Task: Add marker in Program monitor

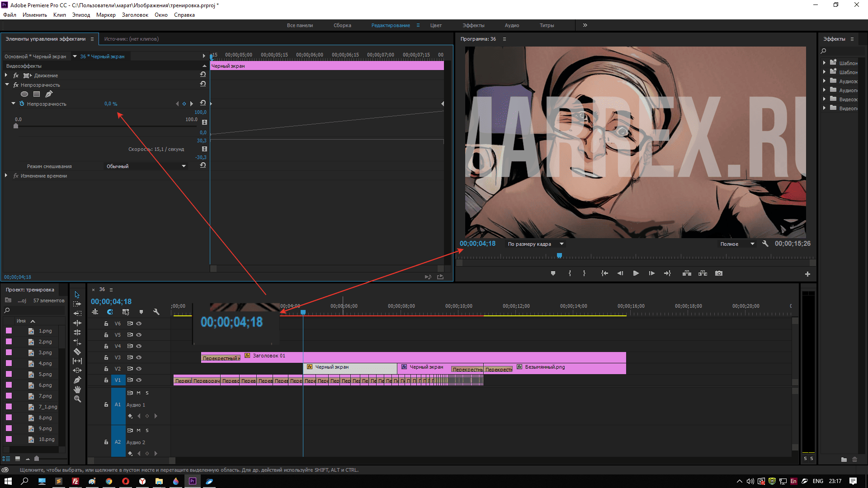Action: [x=553, y=273]
